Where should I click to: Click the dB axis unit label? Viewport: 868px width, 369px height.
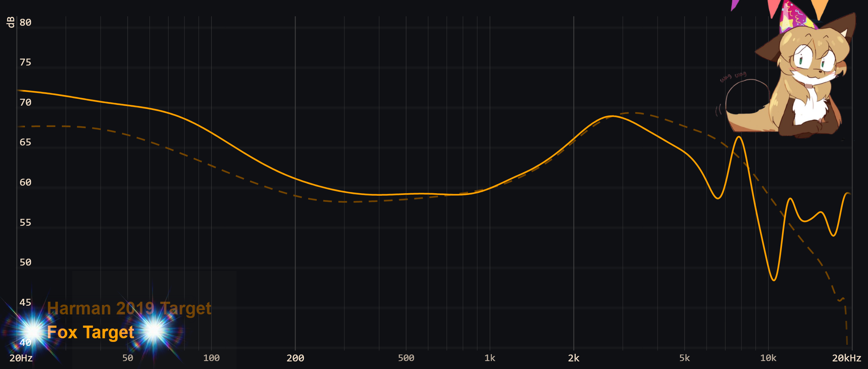(10, 22)
